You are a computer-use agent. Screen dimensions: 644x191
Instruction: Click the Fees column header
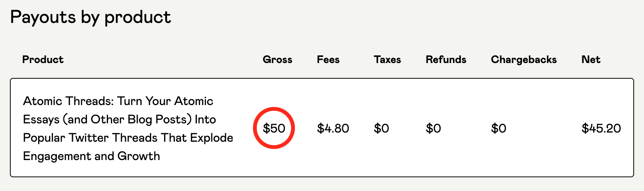coord(328,60)
